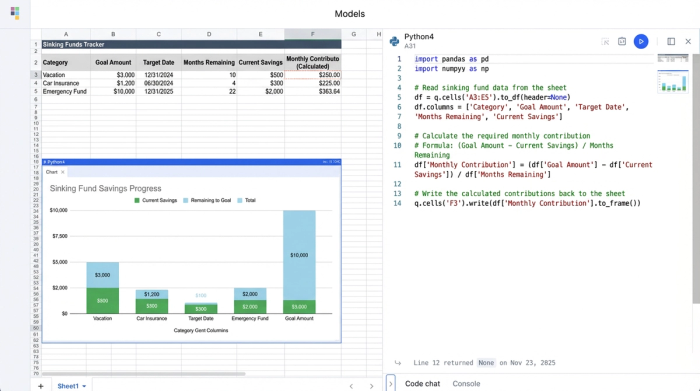
Task: Click the 'Months Remaining' header cell
Action: [x=209, y=62]
